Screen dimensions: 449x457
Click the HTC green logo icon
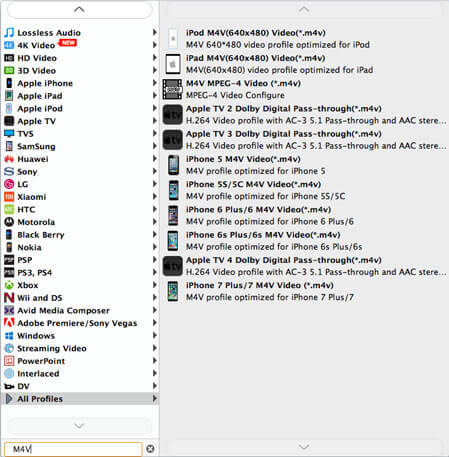point(9,210)
